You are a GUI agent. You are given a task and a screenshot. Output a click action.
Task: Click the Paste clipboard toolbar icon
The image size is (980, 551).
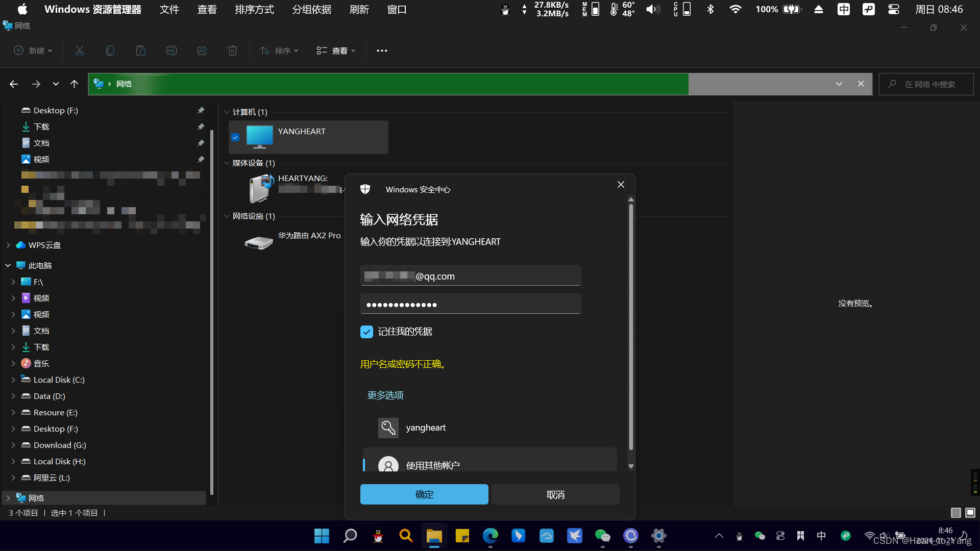[x=140, y=51]
